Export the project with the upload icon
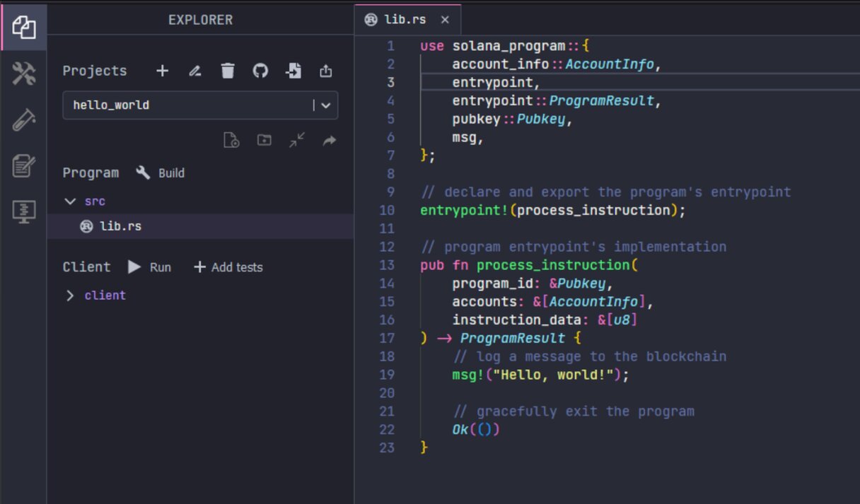This screenshot has height=504, width=860. [325, 71]
